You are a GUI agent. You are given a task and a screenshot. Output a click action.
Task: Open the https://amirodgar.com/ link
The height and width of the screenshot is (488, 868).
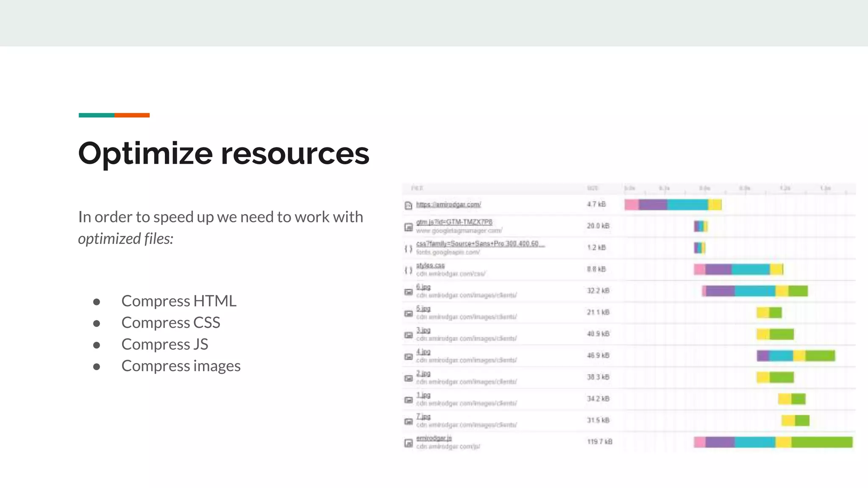tap(448, 205)
